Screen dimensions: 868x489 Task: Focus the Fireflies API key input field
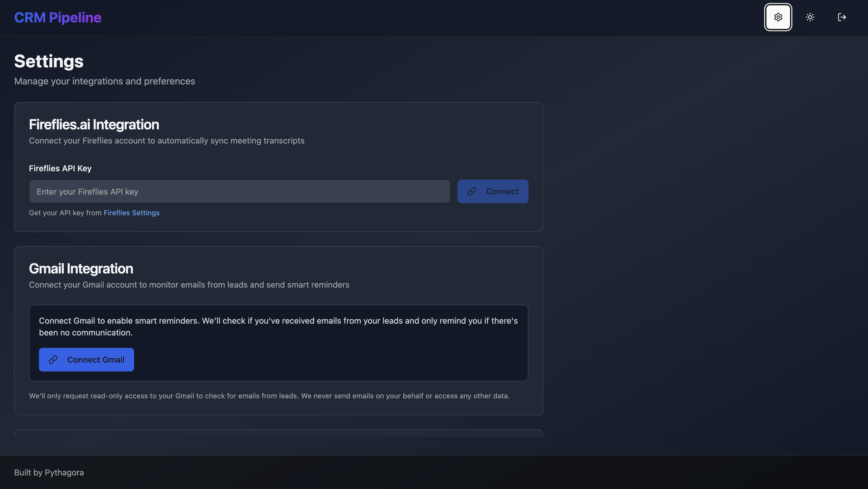tap(239, 191)
